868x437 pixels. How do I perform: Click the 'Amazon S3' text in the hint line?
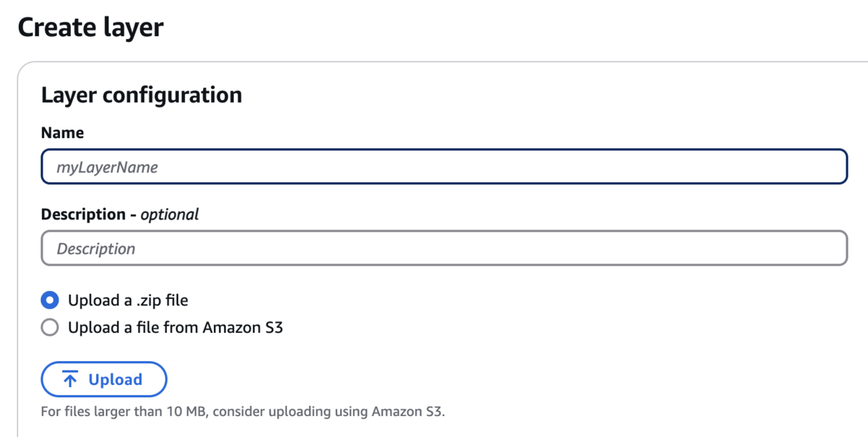pyautogui.click(x=408, y=412)
